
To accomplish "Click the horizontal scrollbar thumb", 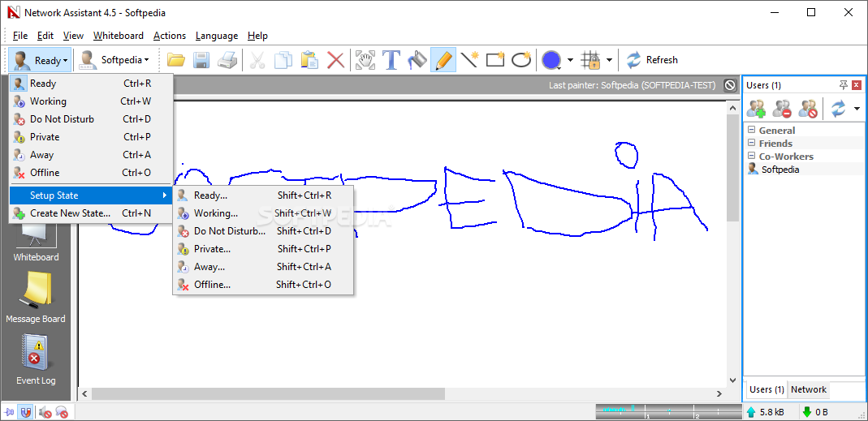I will pos(268,394).
